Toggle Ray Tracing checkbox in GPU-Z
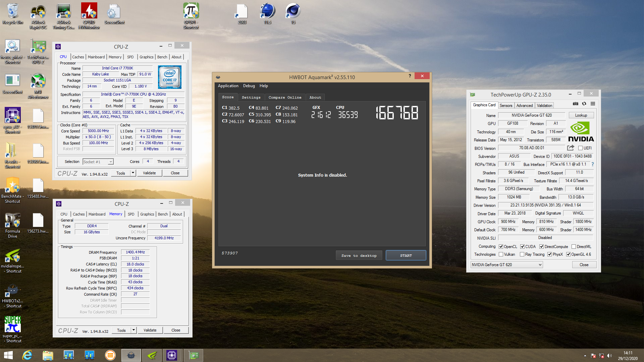 coord(522,254)
